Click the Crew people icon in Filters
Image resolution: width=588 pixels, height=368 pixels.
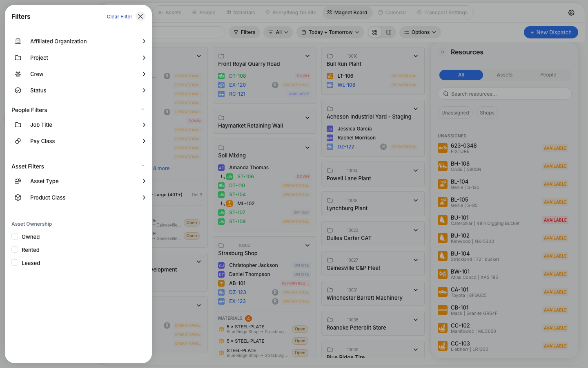pos(18,74)
